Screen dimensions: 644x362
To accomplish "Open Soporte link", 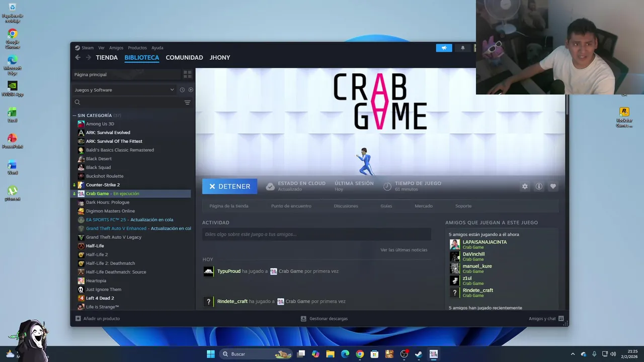I will 463,206.
